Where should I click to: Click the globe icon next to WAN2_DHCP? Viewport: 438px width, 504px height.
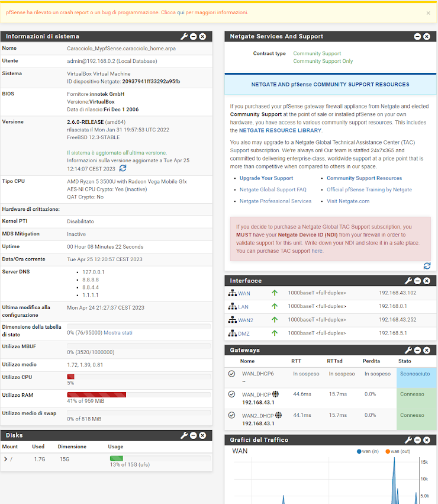click(x=278, y=415)
